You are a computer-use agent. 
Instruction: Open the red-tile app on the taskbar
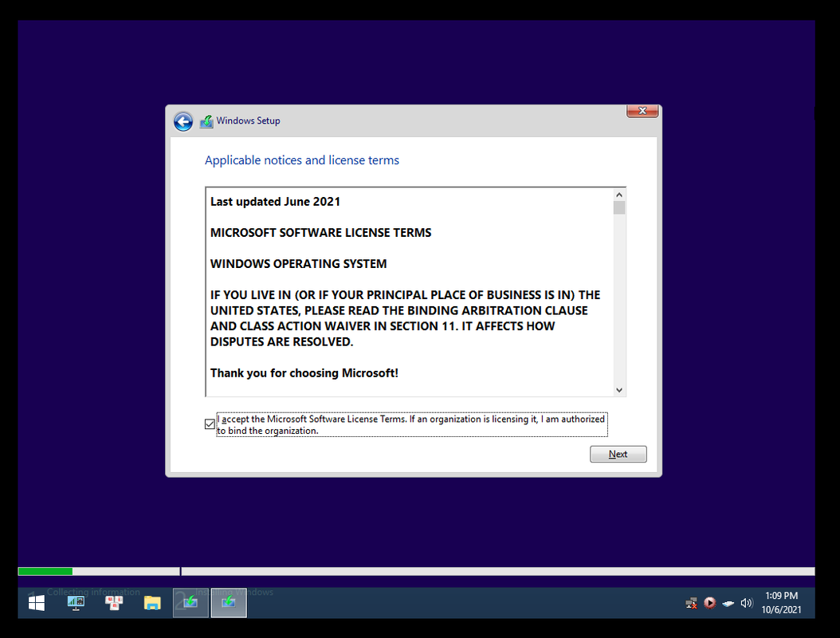tap(114, 603)
